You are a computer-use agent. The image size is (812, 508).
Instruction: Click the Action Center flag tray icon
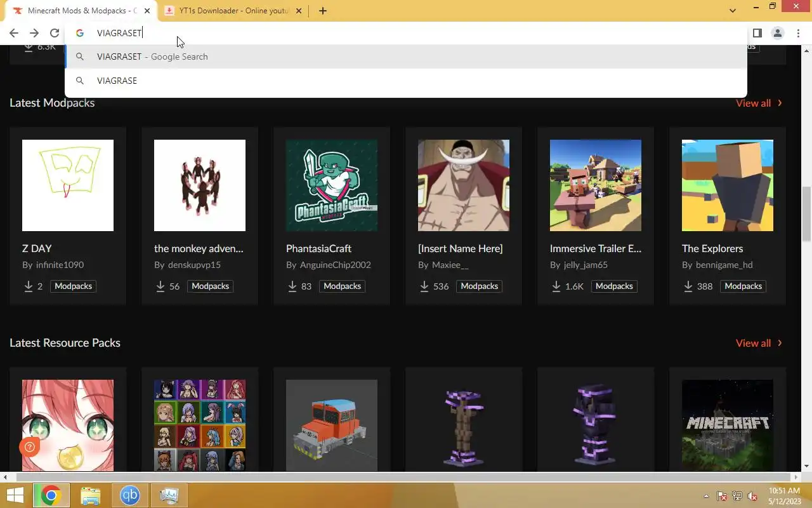click(x=722, y=496)
